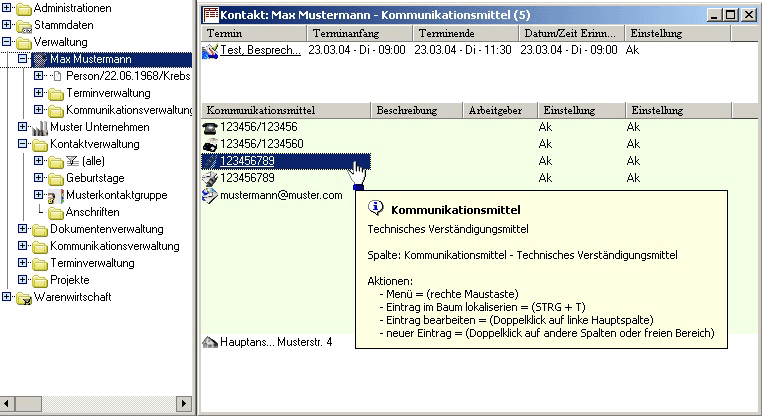Collapse the Kontaktverwaltung tree node
762x416 pixels.
click(23, 144)
